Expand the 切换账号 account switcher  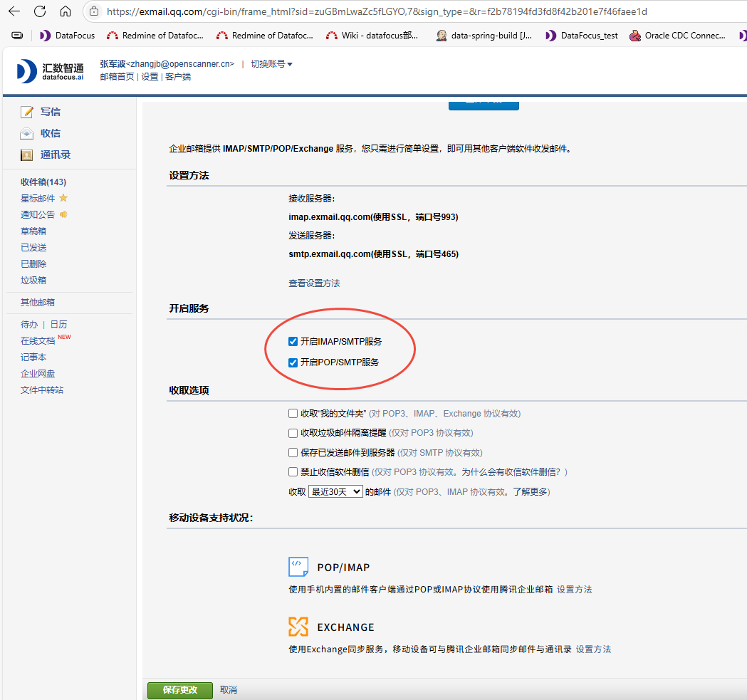pyautogui.click(x=271, y=64)
